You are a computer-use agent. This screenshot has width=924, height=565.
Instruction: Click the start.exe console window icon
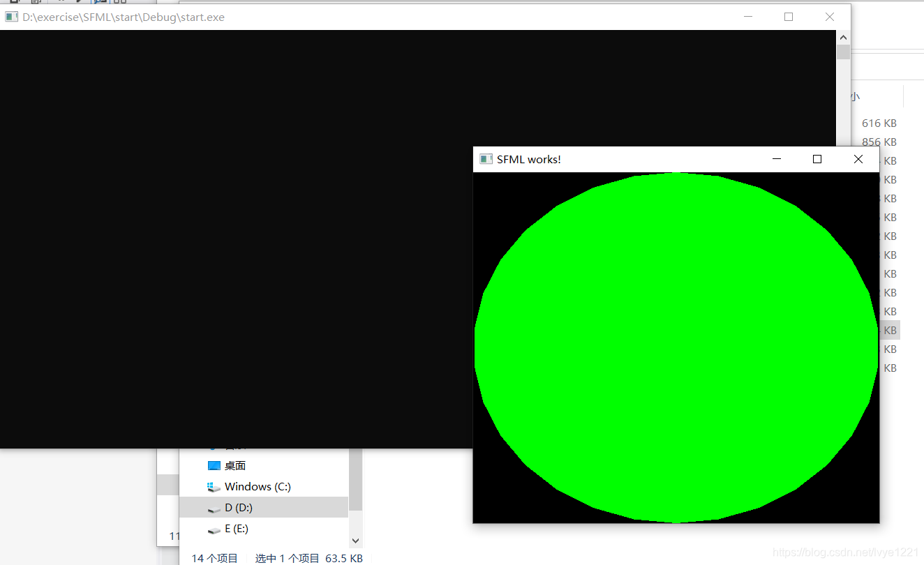click(11, 17)
